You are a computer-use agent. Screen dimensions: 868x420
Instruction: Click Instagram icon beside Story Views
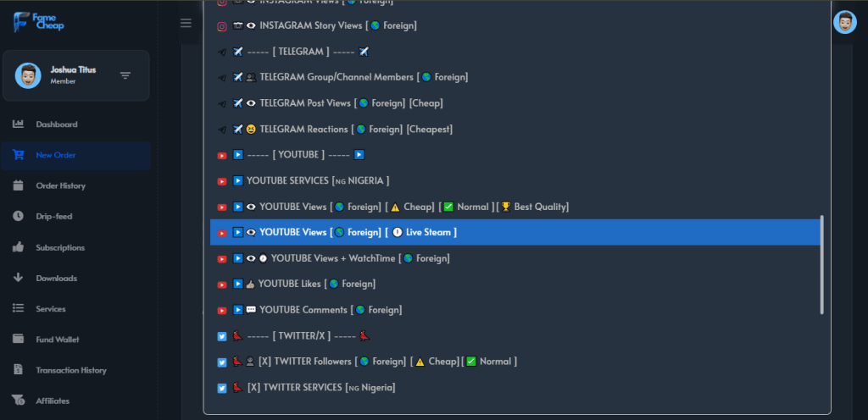click(x=222, y=26)
